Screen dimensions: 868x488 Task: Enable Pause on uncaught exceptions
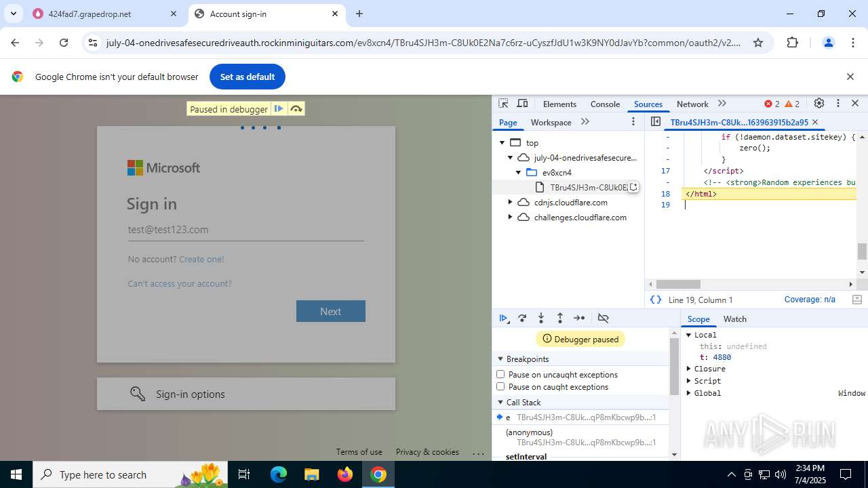coord(500,374)
